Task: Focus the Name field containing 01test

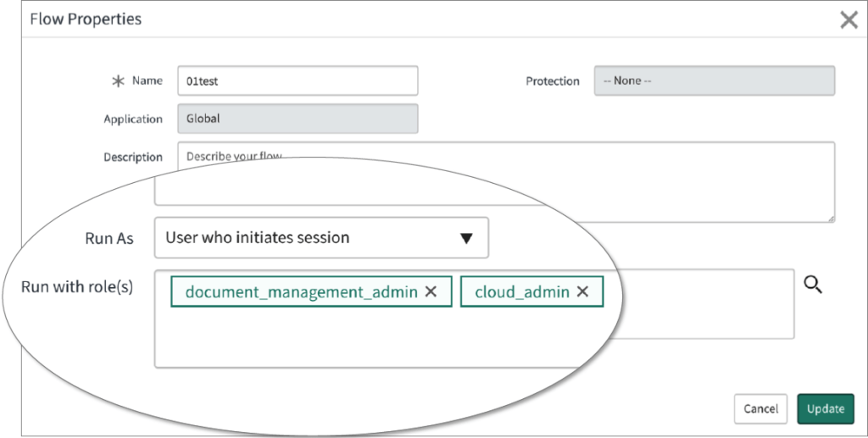Action: 298,81
